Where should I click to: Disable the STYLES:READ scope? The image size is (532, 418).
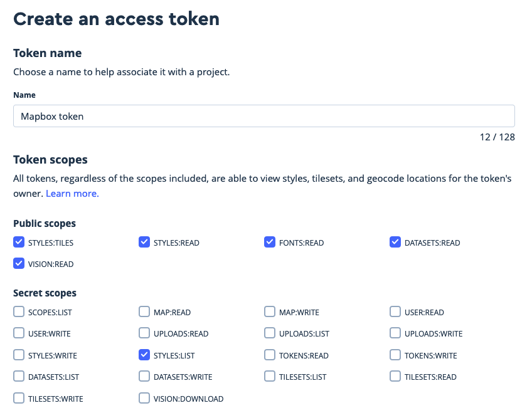pyautogui.click(x=144, y=242)
